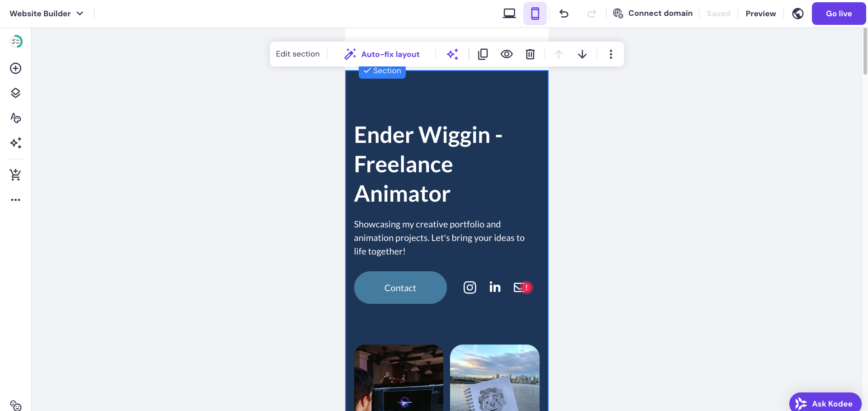Open Preview from the top bar
Screen dimensions: 868x411
pyautogui.click(x=760, y=14)
